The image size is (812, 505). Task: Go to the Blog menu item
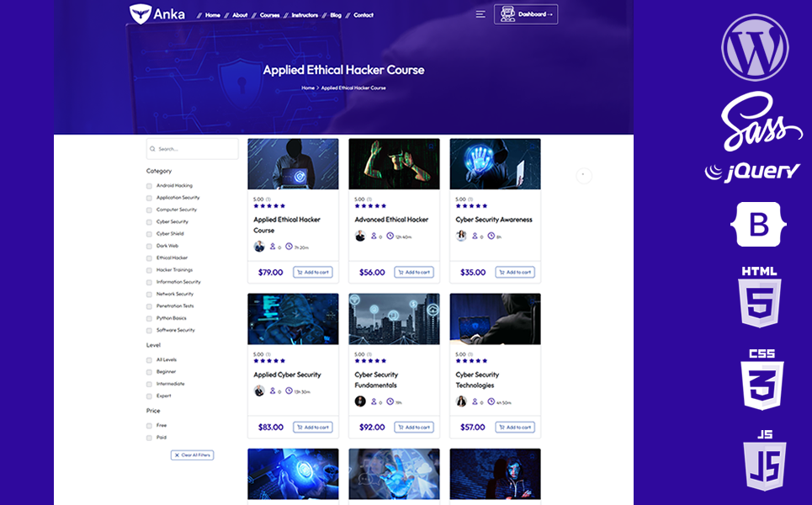(x=336, y=15)
